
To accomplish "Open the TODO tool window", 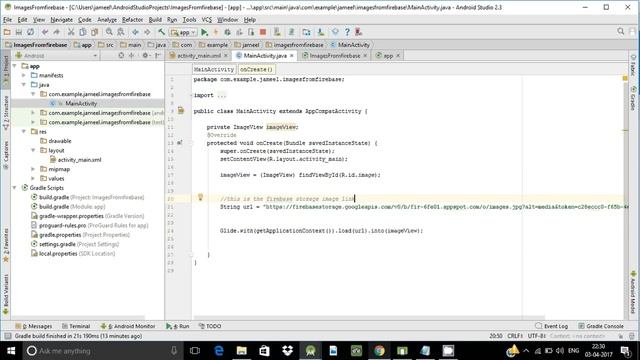I will click(x=210, y=326).
